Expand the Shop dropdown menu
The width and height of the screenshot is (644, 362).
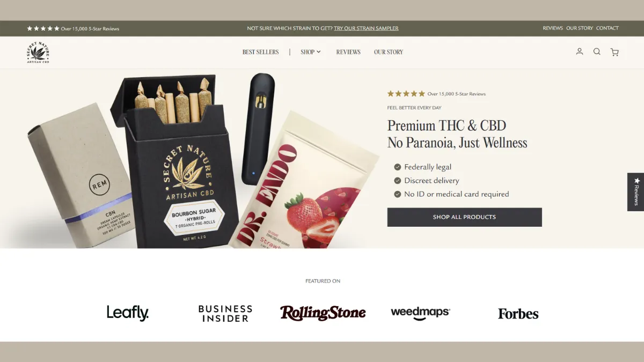click(x=311, y=52)
